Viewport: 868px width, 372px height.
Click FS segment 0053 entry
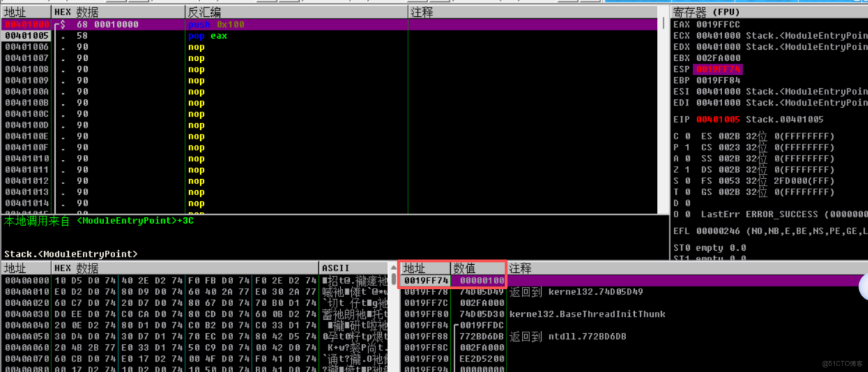[768, 180]
